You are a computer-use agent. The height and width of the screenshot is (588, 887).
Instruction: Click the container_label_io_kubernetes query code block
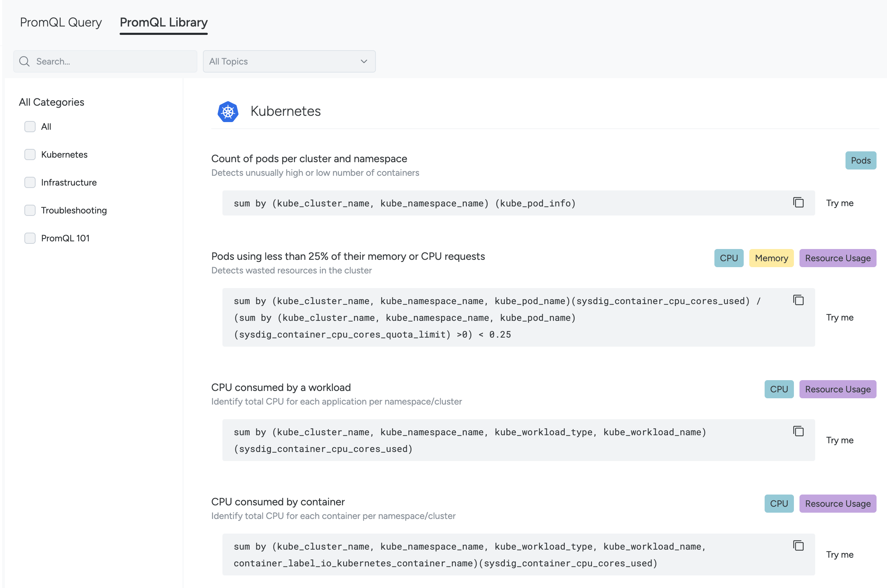point(518,555)
